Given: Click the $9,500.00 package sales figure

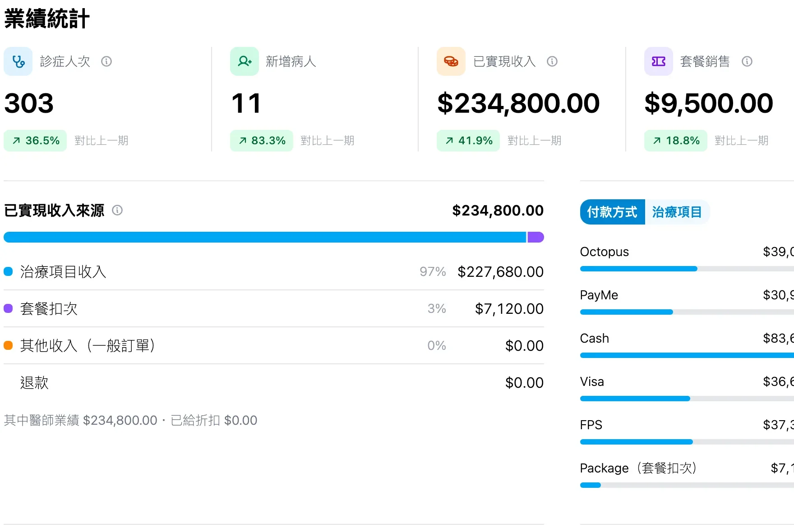Looking at the screenshot, I should coord(709,103).
